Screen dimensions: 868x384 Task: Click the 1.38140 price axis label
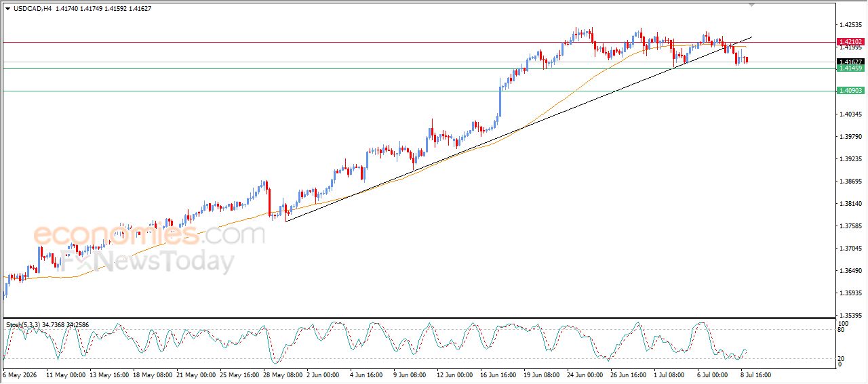850,204
